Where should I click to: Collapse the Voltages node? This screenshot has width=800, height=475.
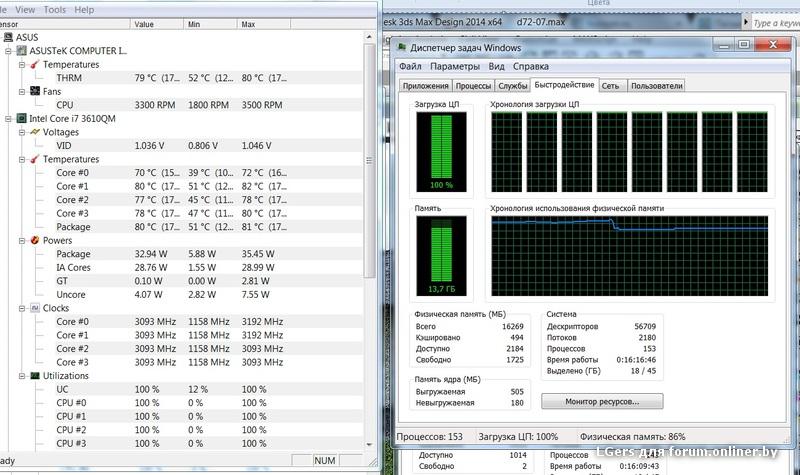coord(22,132)
